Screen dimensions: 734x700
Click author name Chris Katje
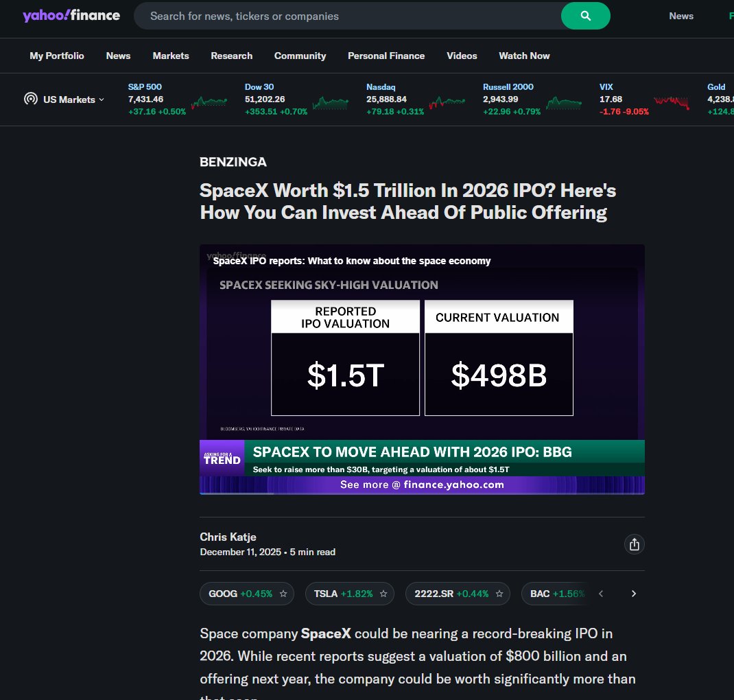pyautogui.click(x=228, y=537)
